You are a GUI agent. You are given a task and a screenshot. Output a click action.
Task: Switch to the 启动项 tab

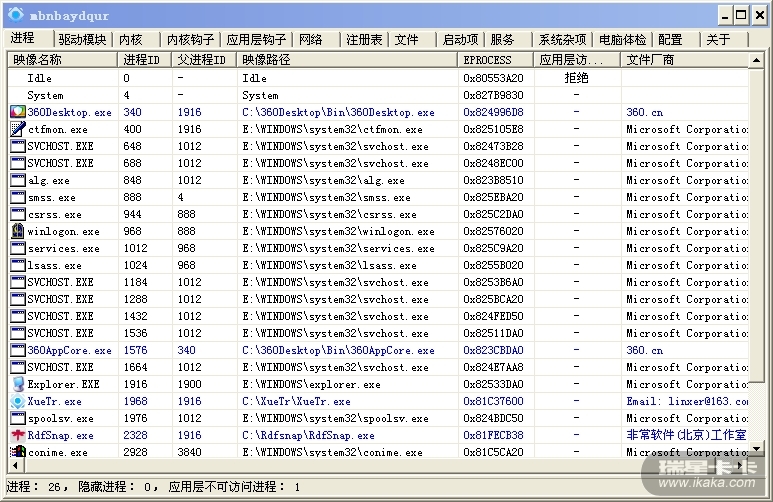[460, 39]
